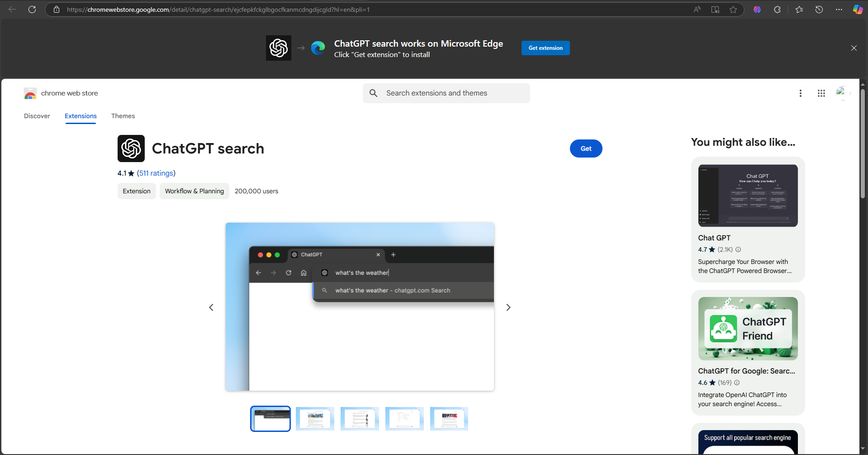Screen dimensions: 868x455
Task: Select the second screenshot thumbnail
Action: coord(315,419)
